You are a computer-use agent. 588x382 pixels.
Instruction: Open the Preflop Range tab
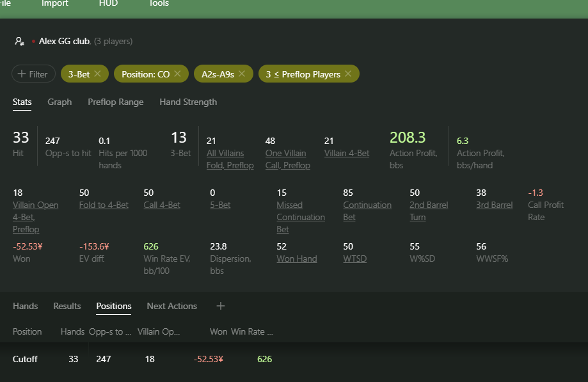point(115,102)
